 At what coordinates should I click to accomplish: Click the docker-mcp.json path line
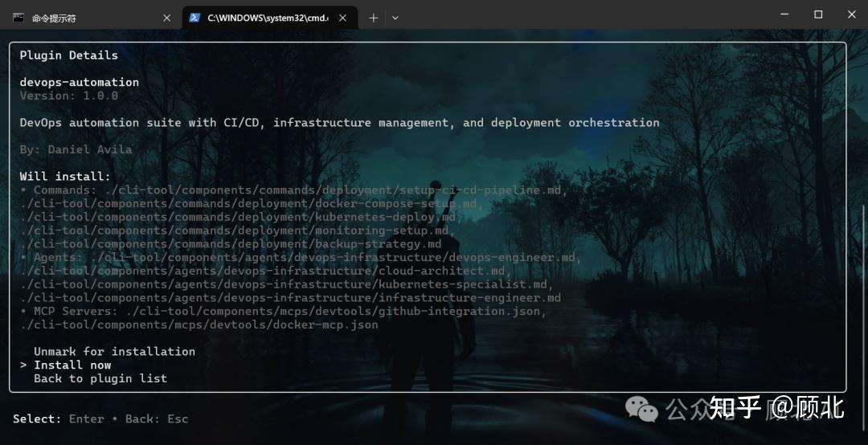point(199,325)
